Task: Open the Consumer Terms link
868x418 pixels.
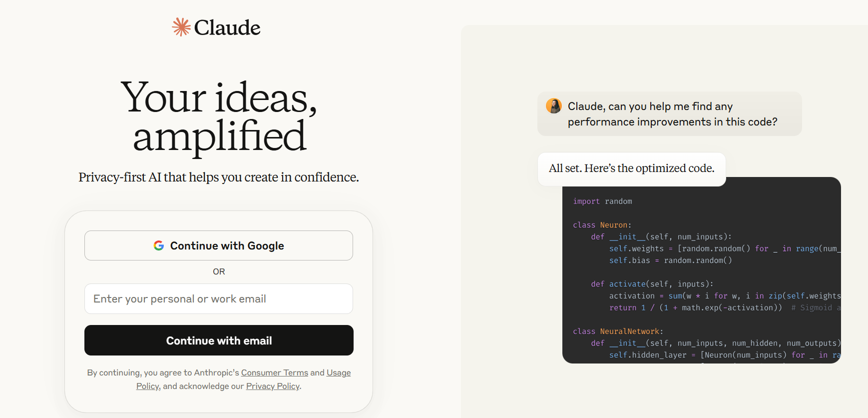Action: click(x=275, y=372)
